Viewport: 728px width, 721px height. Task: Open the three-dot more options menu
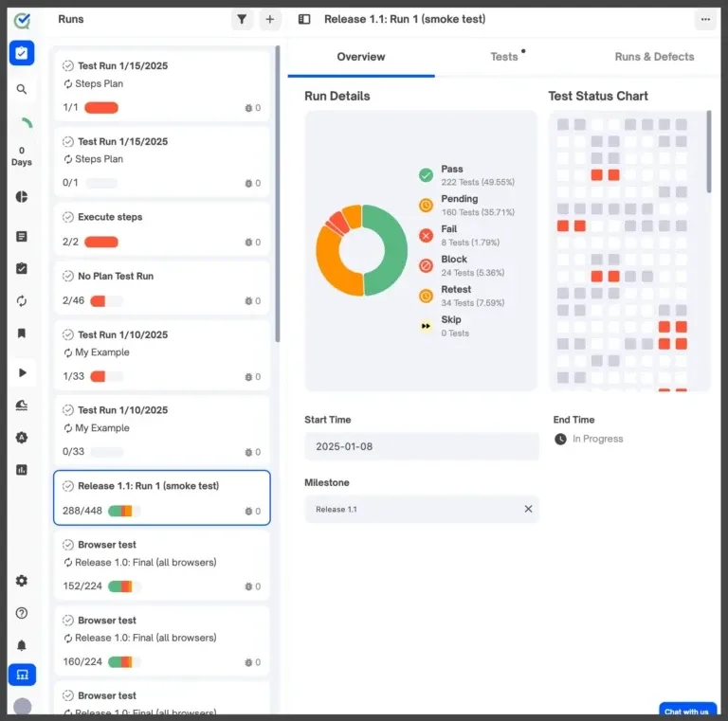tap(705, 20)
